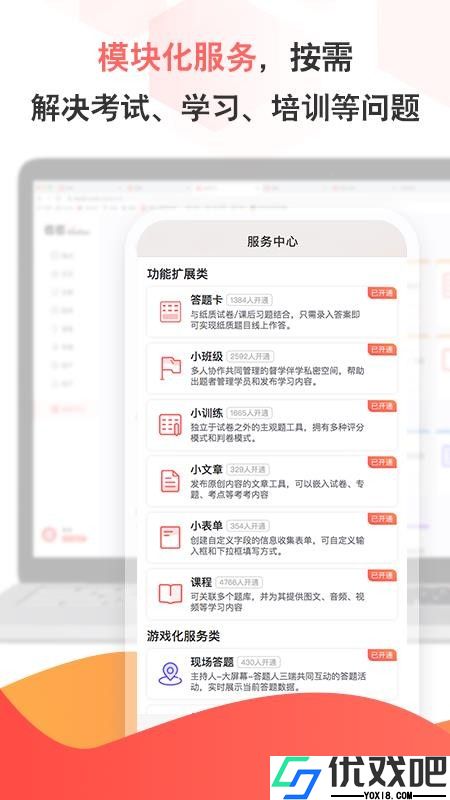
Task: Click the 课程 open book icon
Action: click(170, 594)
